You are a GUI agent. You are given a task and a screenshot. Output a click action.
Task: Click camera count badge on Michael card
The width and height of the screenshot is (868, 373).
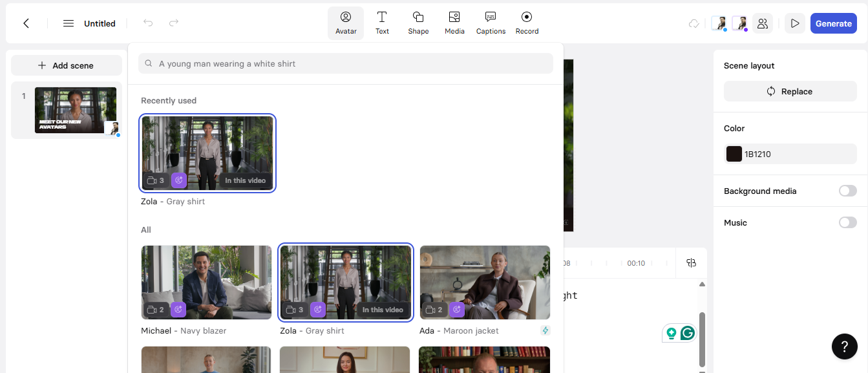click(156, 310)
